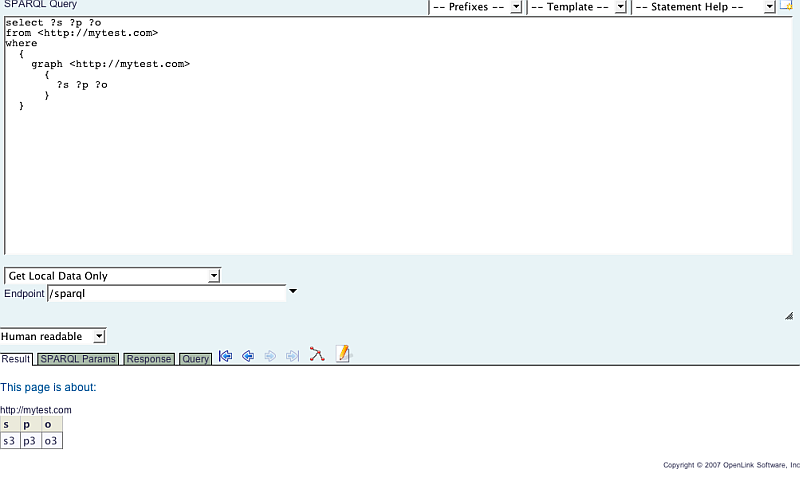Viewport: 800px width, 485px height.
Task: Open the Human readable format dropdown
Action: pyautogui.click(x=53, y=336)
